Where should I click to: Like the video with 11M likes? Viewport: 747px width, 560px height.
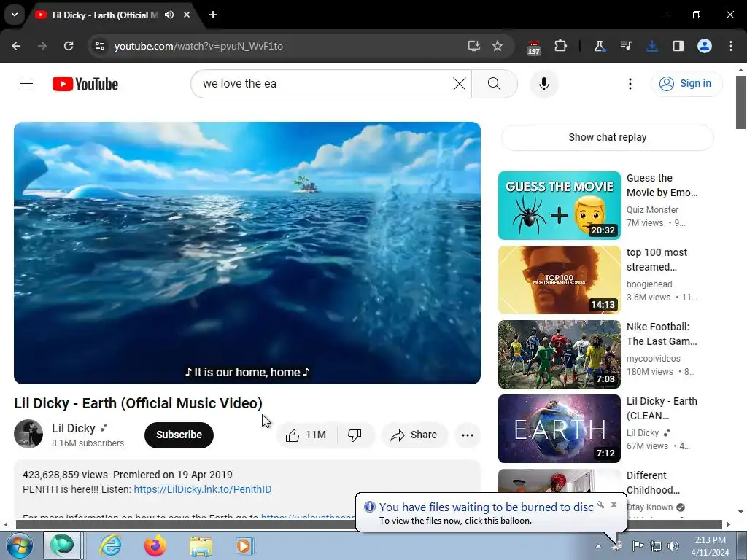click(306, 435)
